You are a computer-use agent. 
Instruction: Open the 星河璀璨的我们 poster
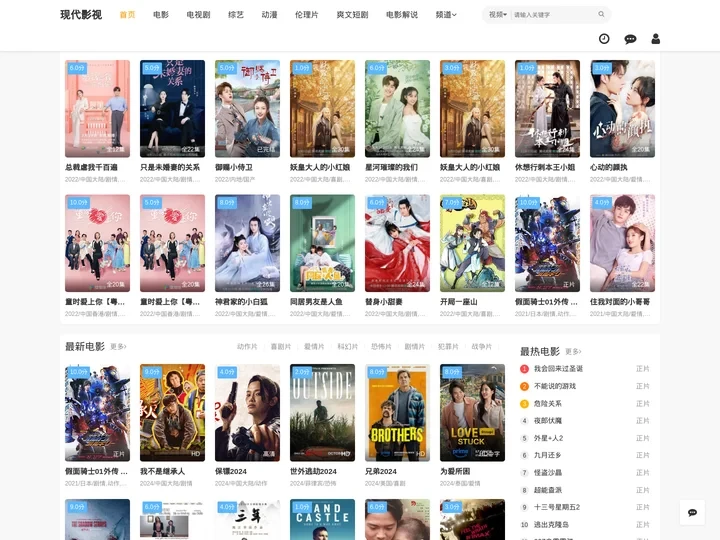coord(397,109)
